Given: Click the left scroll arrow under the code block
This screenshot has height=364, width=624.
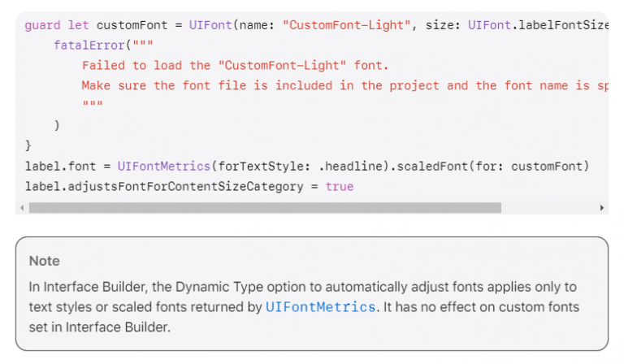Looking at the screenshot, I should pyautogui.click(x=21, y=208).
